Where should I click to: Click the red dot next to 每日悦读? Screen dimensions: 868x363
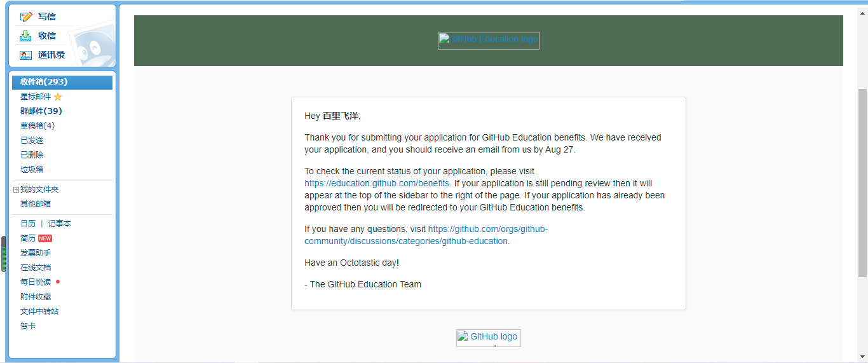point(58,282)
